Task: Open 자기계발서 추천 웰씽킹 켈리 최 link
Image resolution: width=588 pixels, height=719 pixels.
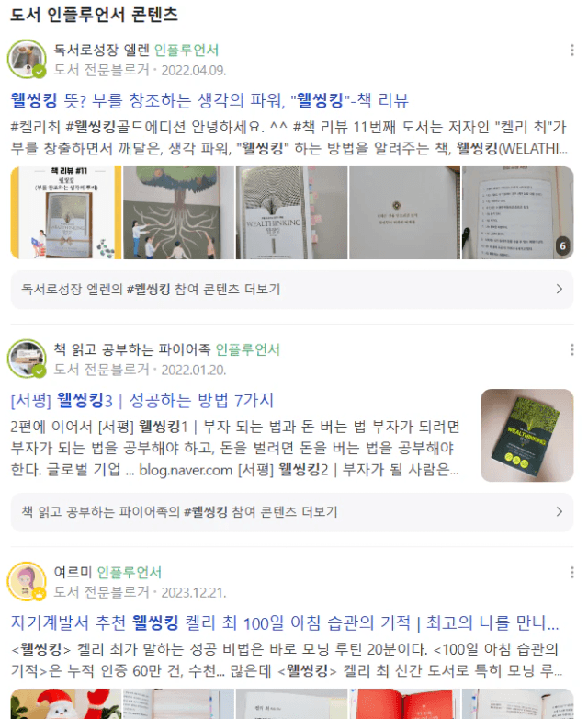Action: click(285, 622)
